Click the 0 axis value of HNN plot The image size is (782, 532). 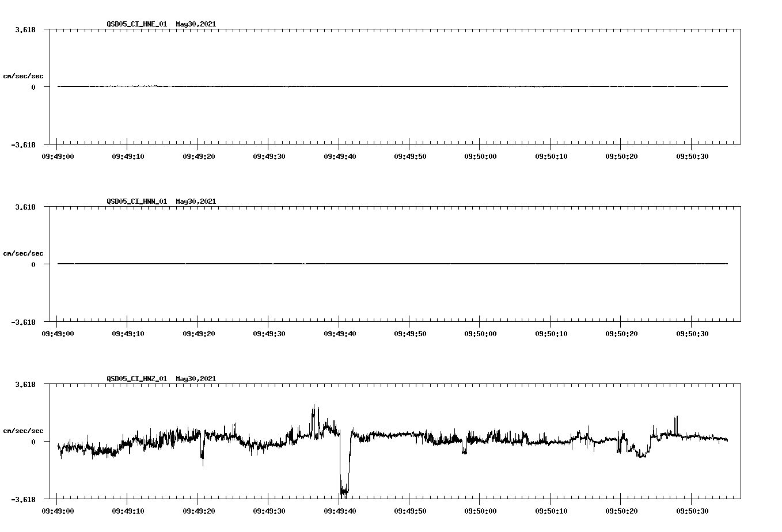tap(33, 264)
